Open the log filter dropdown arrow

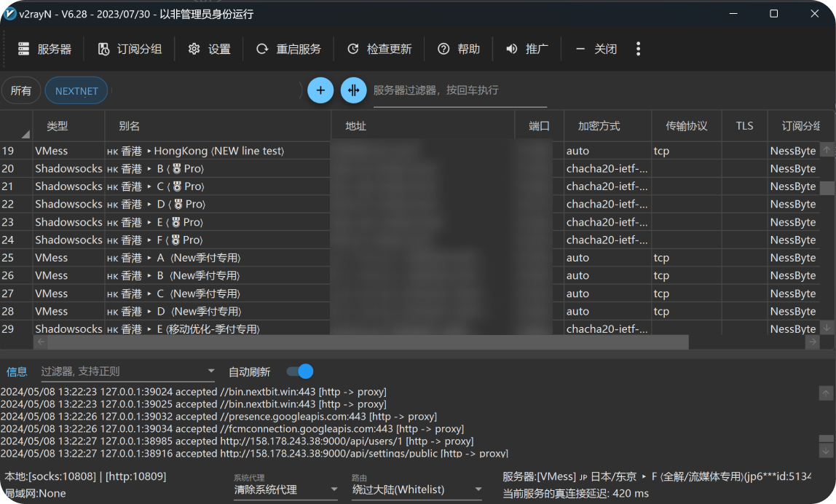coord(211,371)
